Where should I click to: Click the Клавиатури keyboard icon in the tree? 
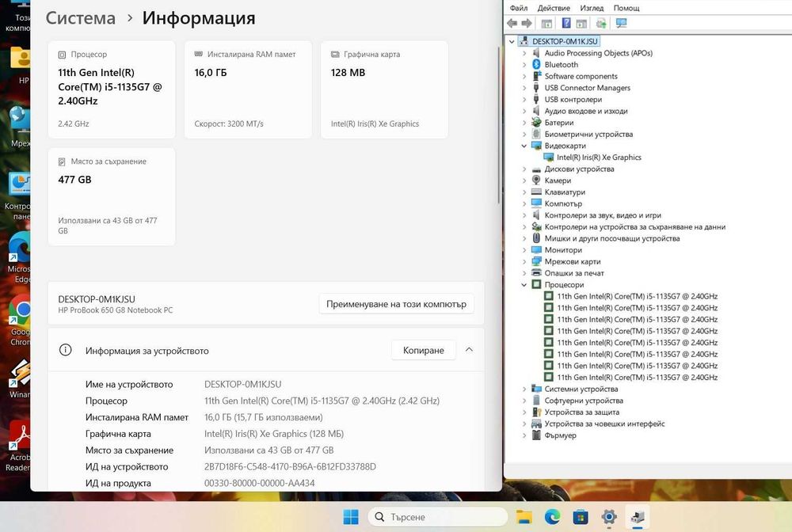536,192
